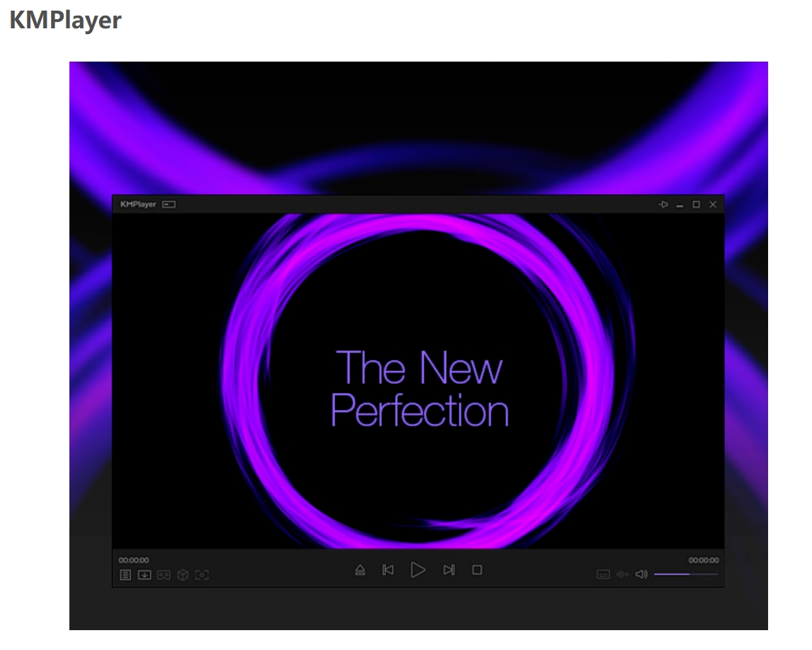Start playback with the Play button
Viewport: 812px width, 650px height.
tap(418, 570)
